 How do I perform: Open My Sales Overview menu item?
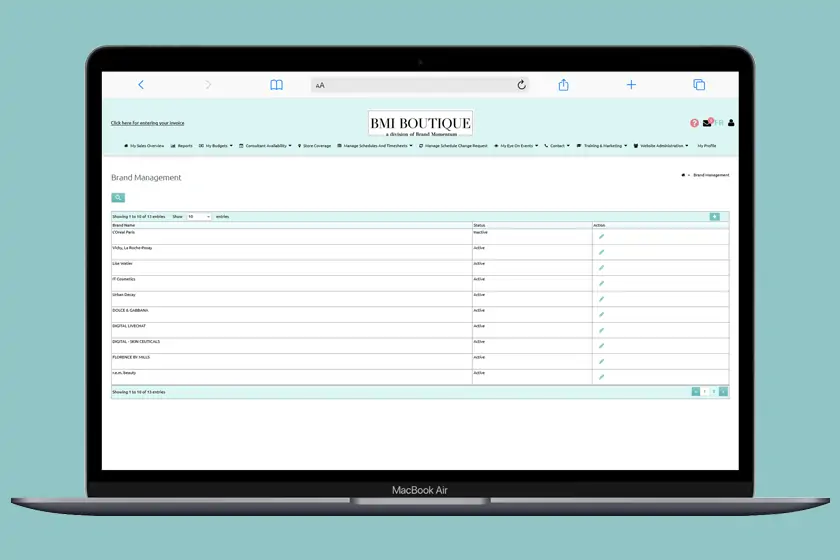[144, 145]
